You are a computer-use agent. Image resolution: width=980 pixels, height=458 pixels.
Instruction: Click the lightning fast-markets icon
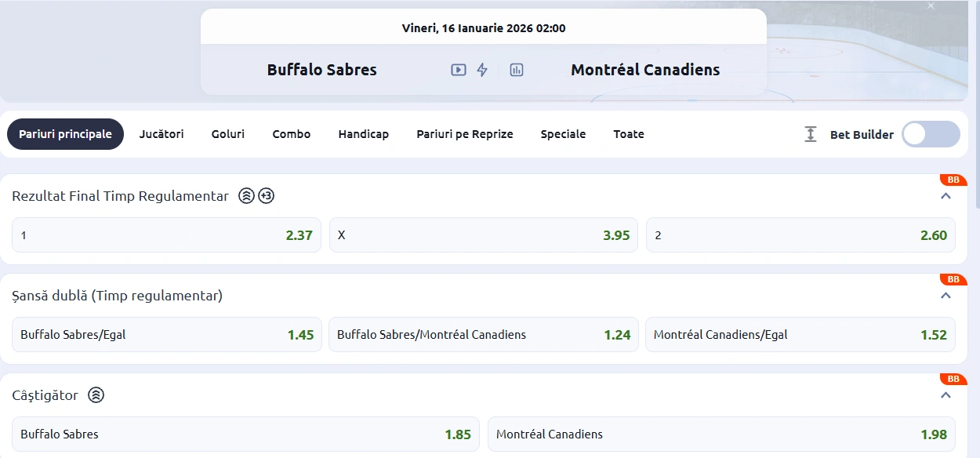point(481,69)
